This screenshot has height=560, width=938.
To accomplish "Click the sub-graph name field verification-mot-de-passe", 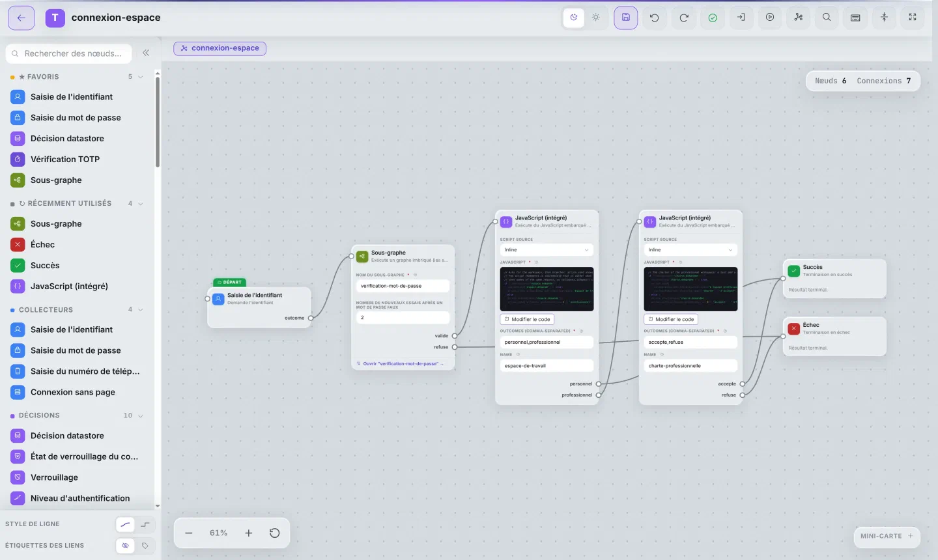I will pyautogui.click(x=403, y=286).
